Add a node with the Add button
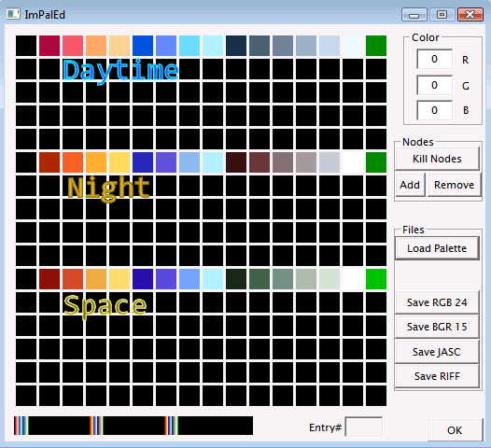491x448 pixels. coord(410,185)
